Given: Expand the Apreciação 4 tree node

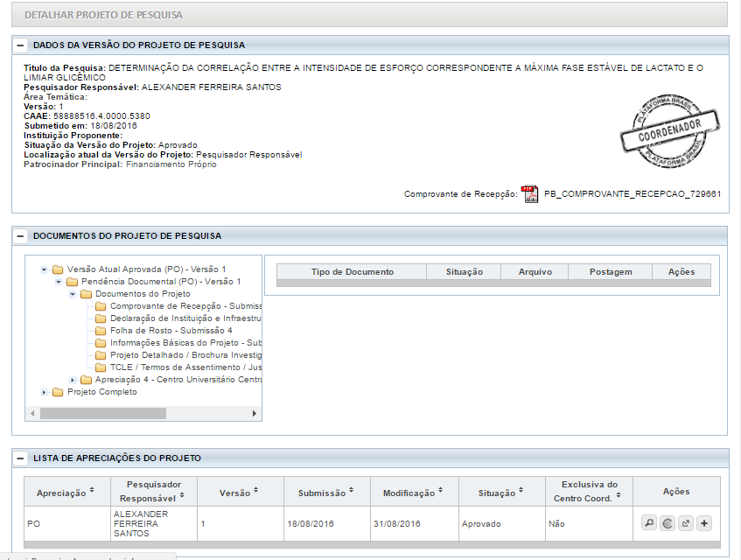Looking at the screenshot, I should (73, 380).
